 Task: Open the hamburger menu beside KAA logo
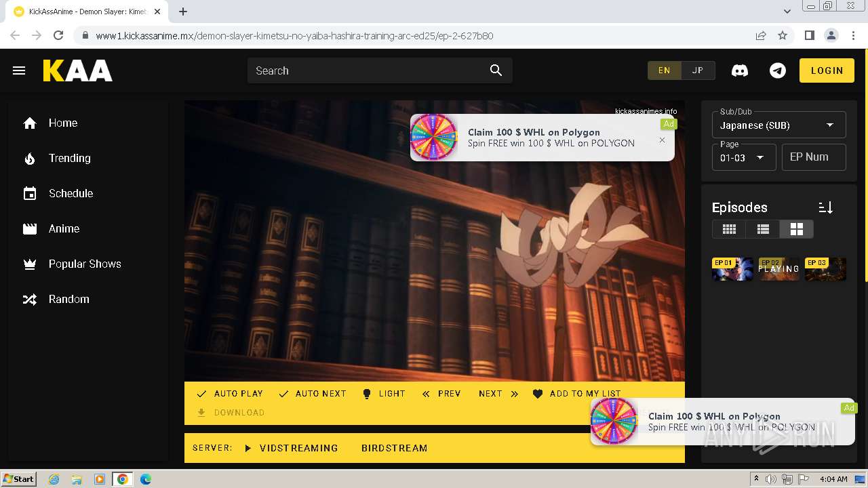point(19,70)
